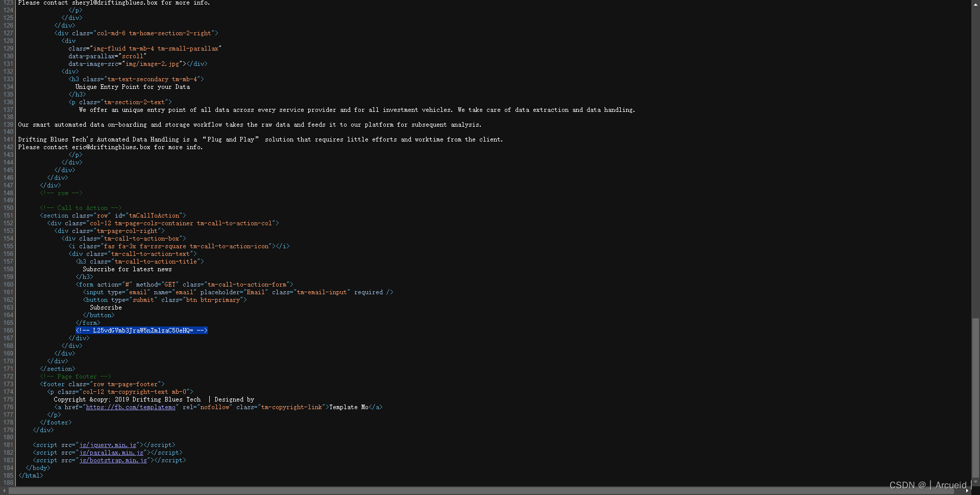Click the email input tag line
Screen dimensions: 980x495
tap(238, 292)
